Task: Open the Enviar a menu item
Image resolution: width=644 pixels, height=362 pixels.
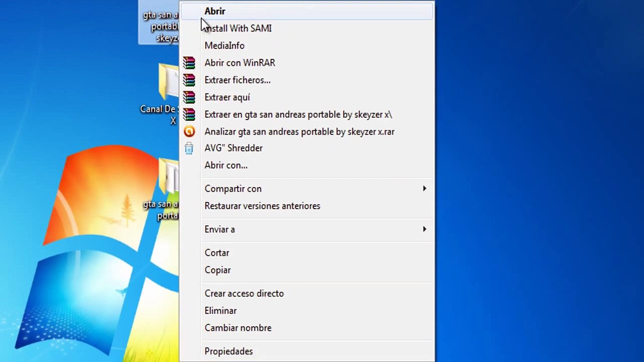Action: coord(306,229)
